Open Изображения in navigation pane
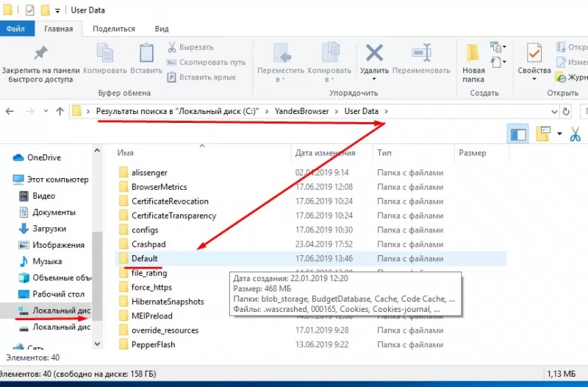The height and width of the screenshot is (387, 588). click(51, 245)
